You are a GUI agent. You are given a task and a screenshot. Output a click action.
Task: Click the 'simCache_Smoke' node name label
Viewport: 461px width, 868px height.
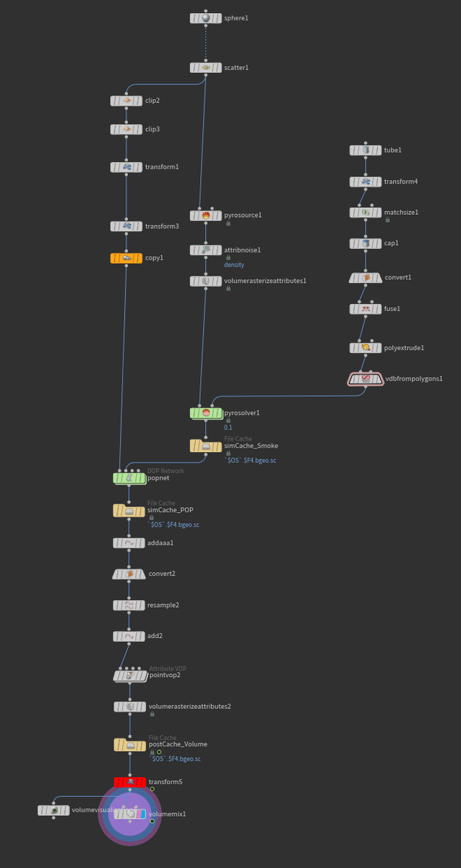tap(251, 446)
